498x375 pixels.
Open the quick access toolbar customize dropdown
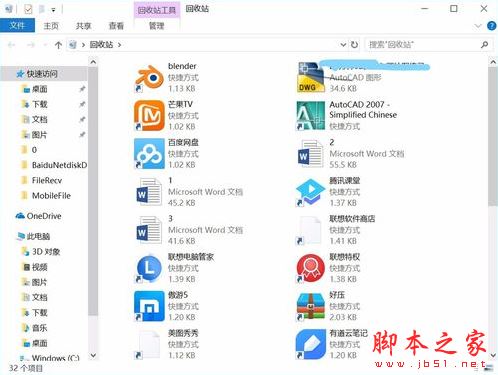pyautogui.click(x=53, y=10)
